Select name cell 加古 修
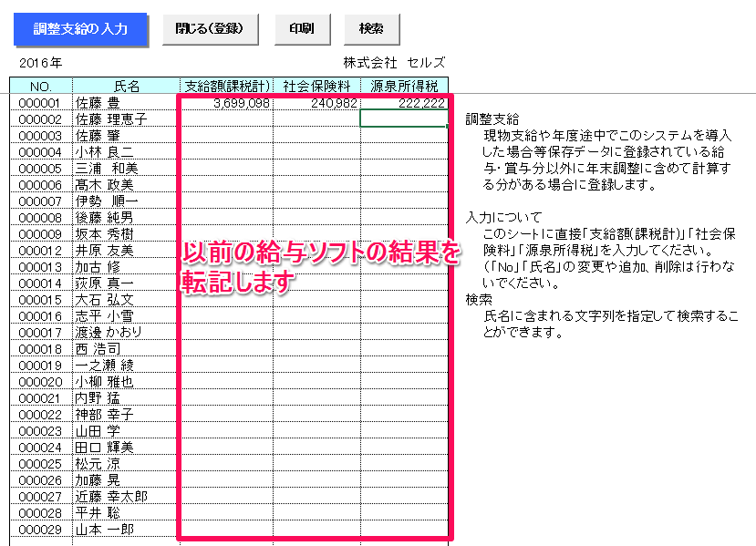Viewport: 756px width, 546px height. [127, 266]
